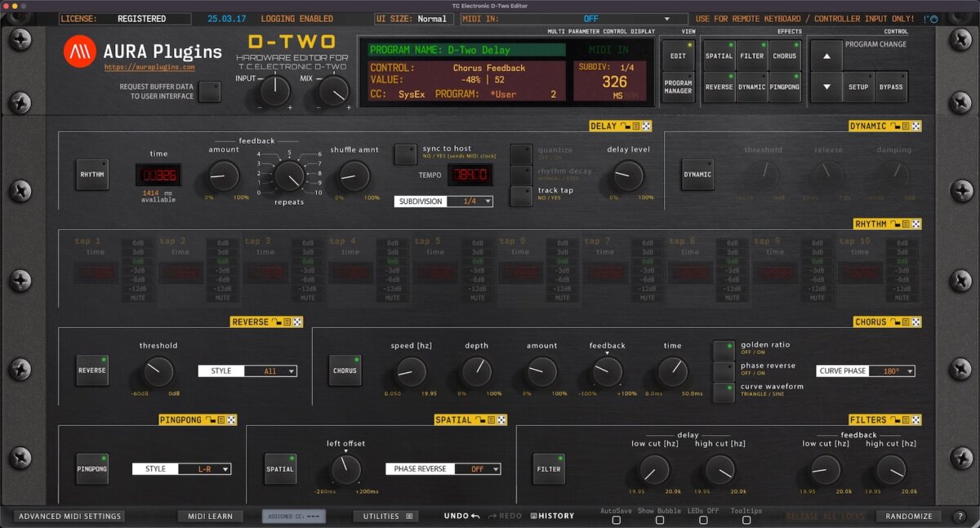This screenshot has width=980, height=528.
Task: Toggle the SPATIAL section lock icon
Action: tap(481, 420)
